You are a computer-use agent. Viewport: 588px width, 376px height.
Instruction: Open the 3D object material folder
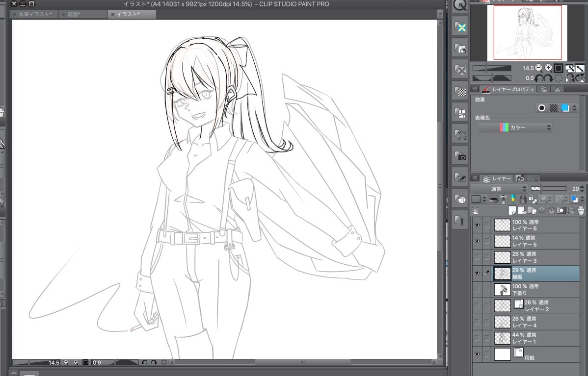(460, 198)
